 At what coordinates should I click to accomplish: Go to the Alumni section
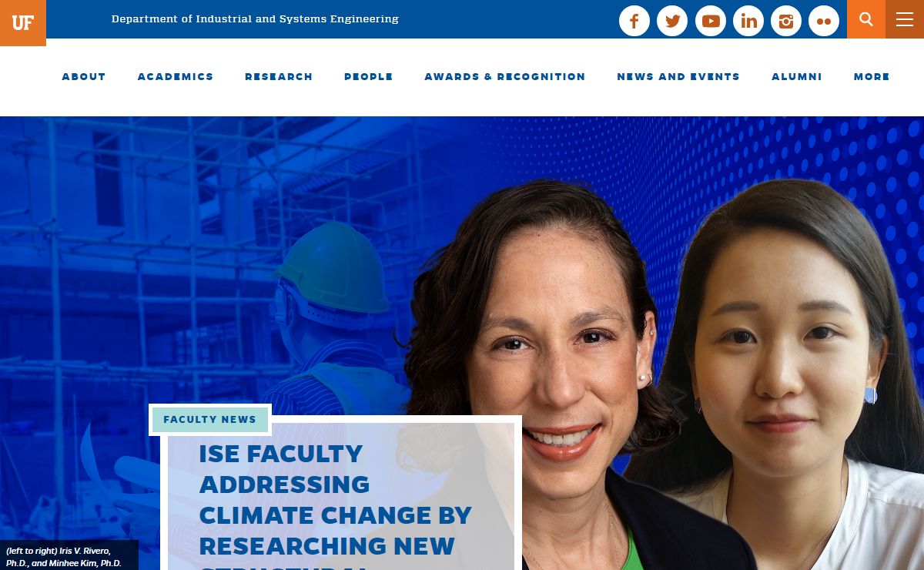pos(797,77)
